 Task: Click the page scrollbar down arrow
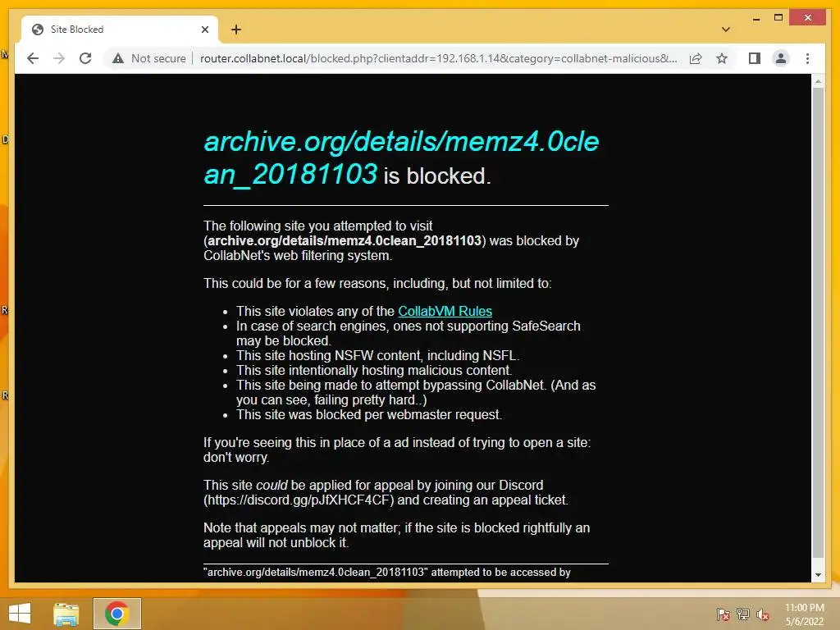click(818, 575)
